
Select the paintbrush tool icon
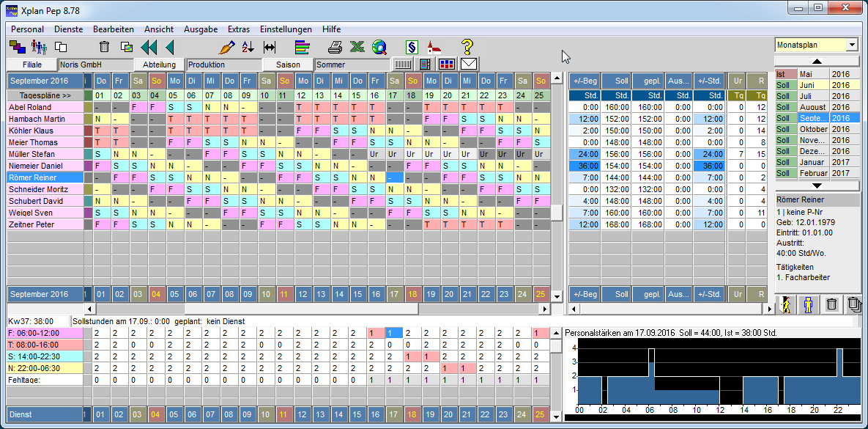[226, 47]
